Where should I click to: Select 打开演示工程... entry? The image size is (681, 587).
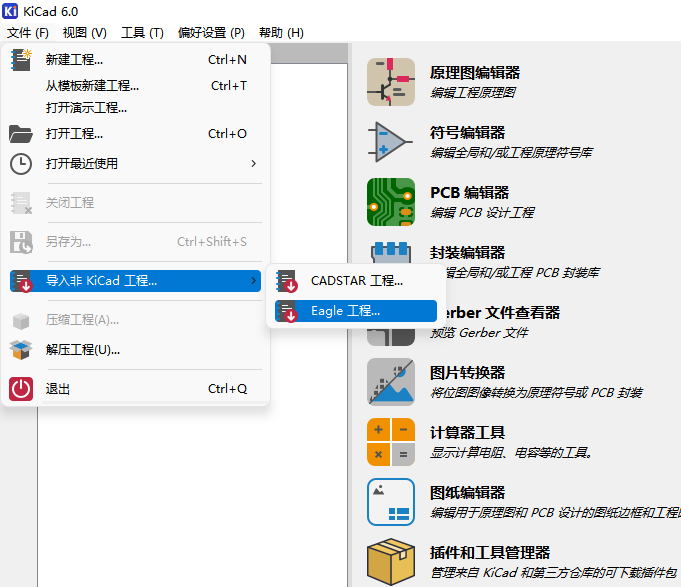click(x=136, y=107)
